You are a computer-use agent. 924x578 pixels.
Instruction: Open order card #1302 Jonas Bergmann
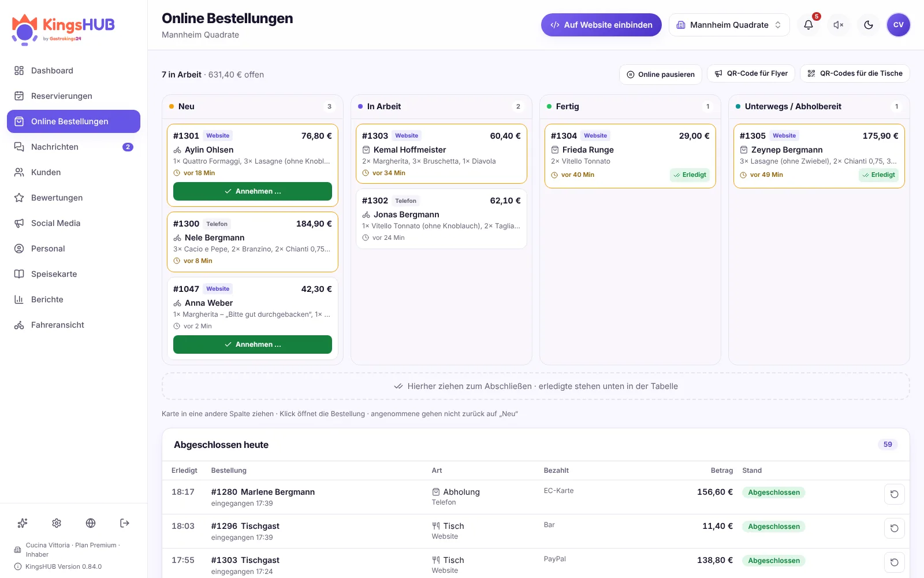[x=441, y=219]
